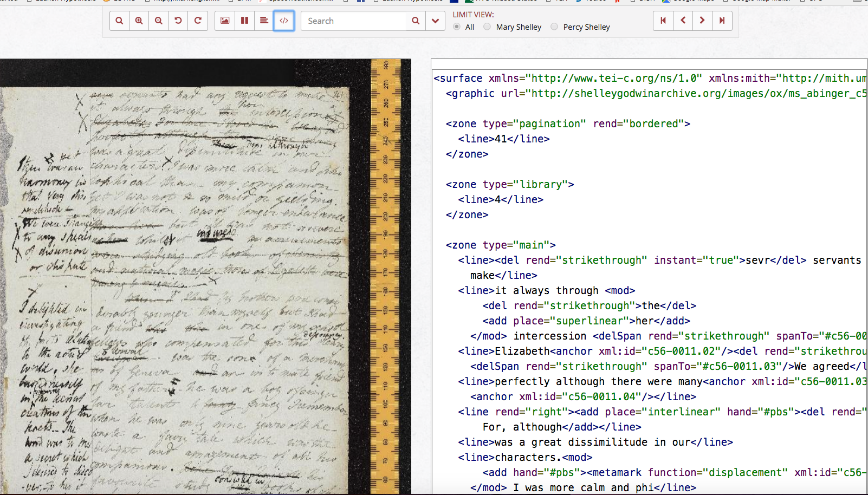
Task: Click into the Search text field
Action: [353, 21]
